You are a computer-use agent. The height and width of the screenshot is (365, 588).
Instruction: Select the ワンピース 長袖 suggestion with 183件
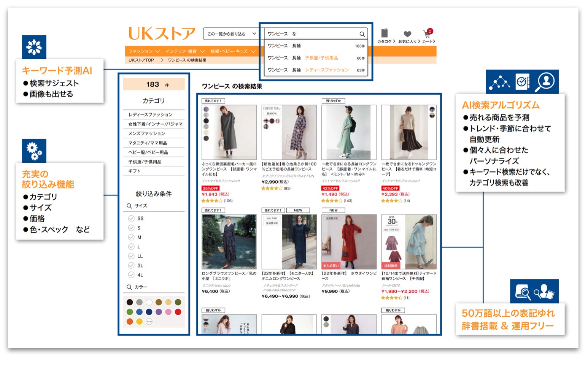[316, 46]
